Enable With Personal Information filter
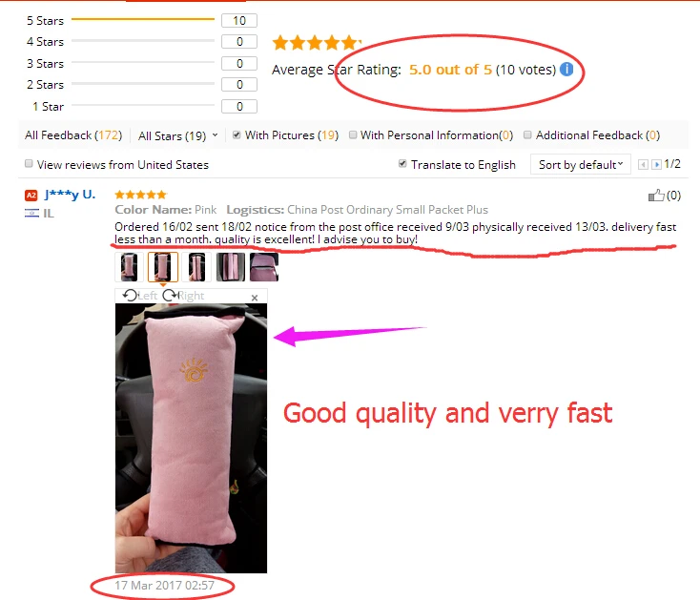700x600 pixels. (353, 134)
